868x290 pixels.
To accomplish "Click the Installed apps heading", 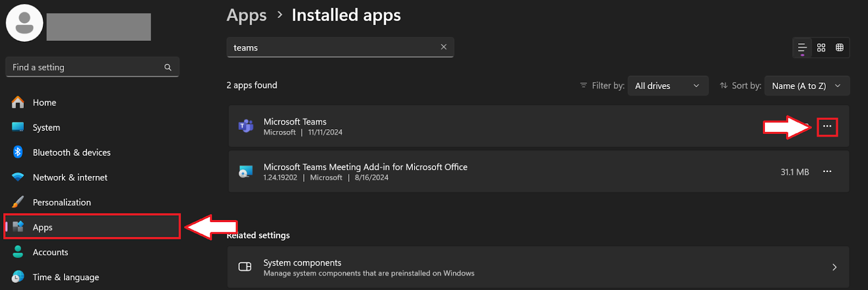I will click(346, 15).
